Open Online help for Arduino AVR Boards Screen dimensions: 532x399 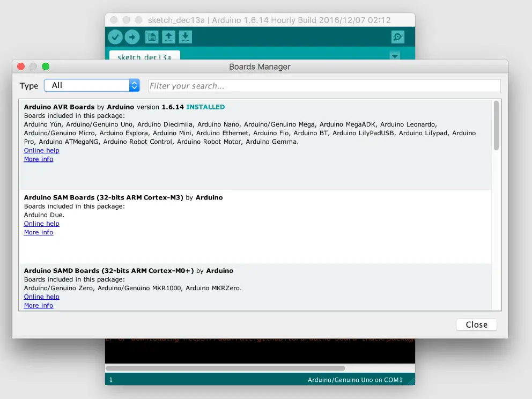(41, 150)
